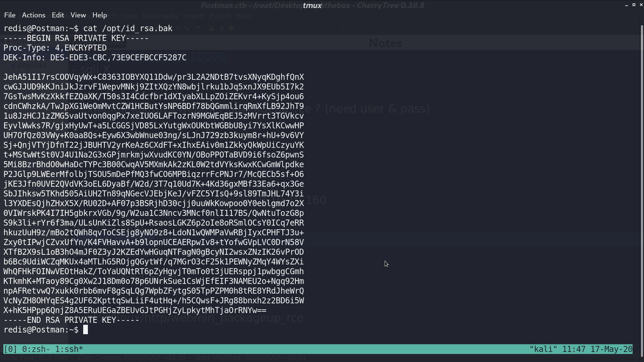Open the View menu
Viewport: 644px width, 362px height.
(x=78, y=15)
